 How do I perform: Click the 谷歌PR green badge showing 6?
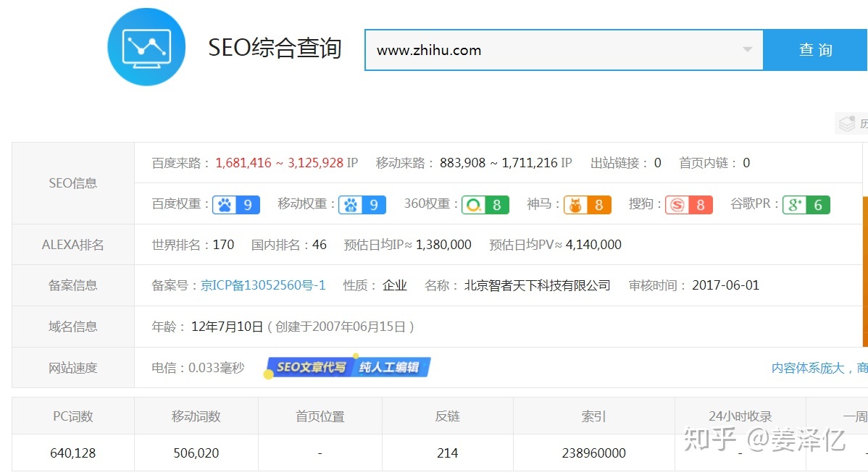pyautogui.click(x=806, y=205)
